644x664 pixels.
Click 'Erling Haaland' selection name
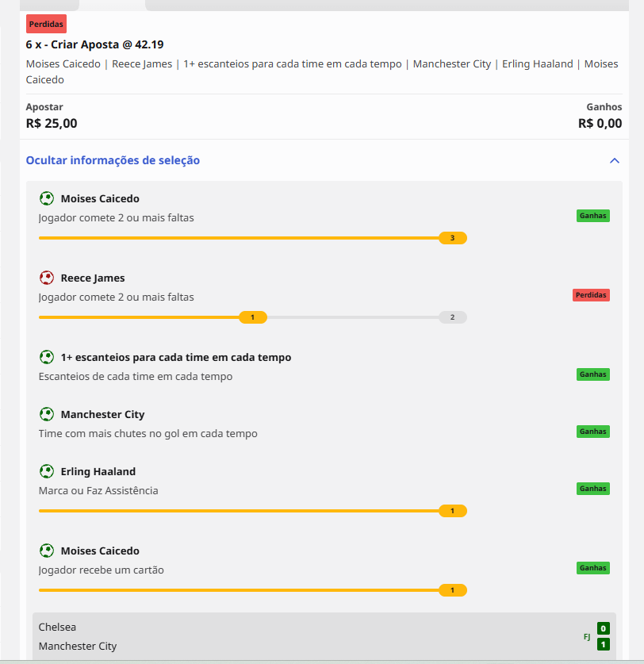tap(98, 471)
